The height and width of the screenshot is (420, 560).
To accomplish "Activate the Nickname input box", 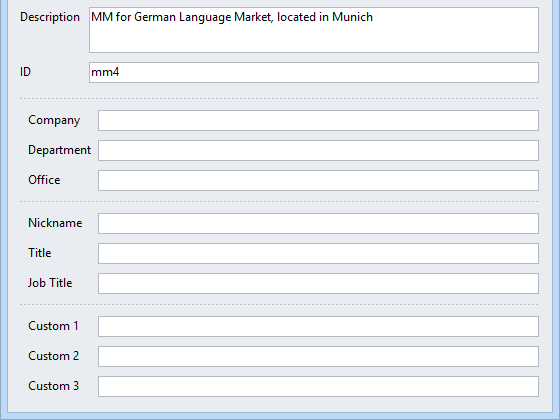I will pos(319,224).
